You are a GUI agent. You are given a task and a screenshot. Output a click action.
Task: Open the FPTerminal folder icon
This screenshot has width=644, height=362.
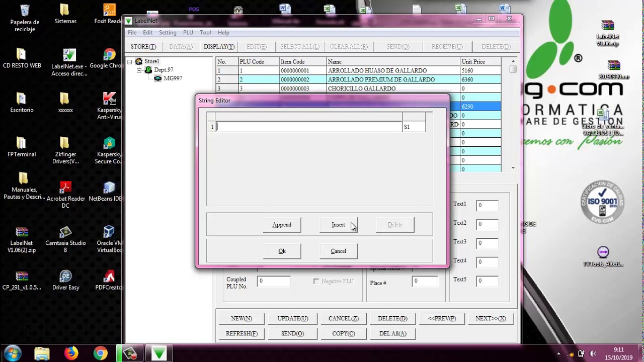pos(22,147)
